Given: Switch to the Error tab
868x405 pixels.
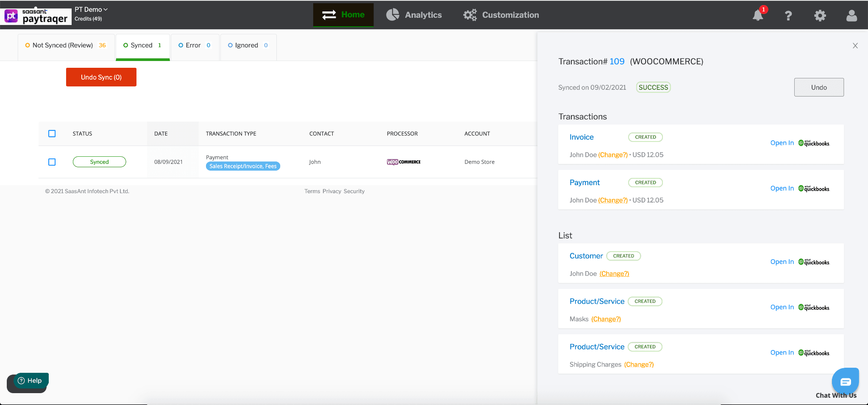Looking at the screenshot, I should point(195,45).
